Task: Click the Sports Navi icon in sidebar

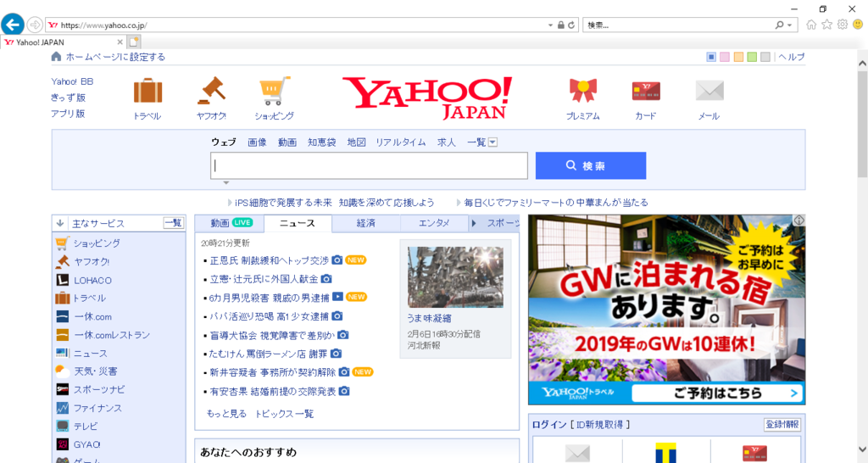Action: (x=63, y=389)
